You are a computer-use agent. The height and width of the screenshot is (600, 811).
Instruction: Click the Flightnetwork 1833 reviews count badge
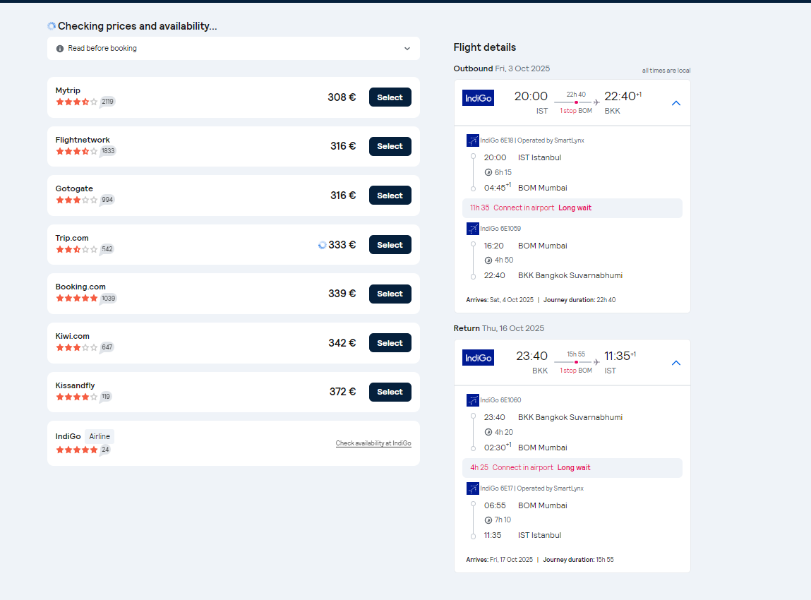coord(108,151)
